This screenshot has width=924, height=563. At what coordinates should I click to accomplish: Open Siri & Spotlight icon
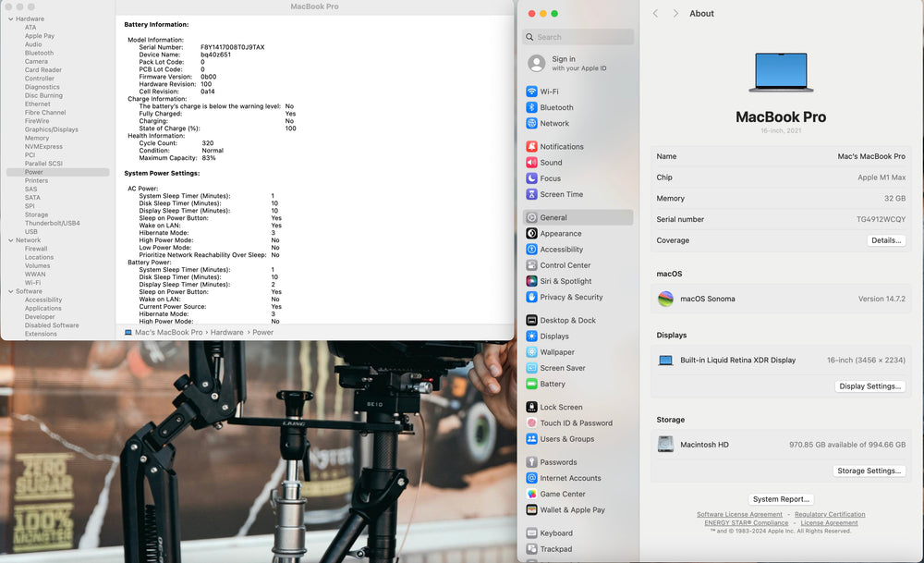pyautogui.click(x=531, y=281)
